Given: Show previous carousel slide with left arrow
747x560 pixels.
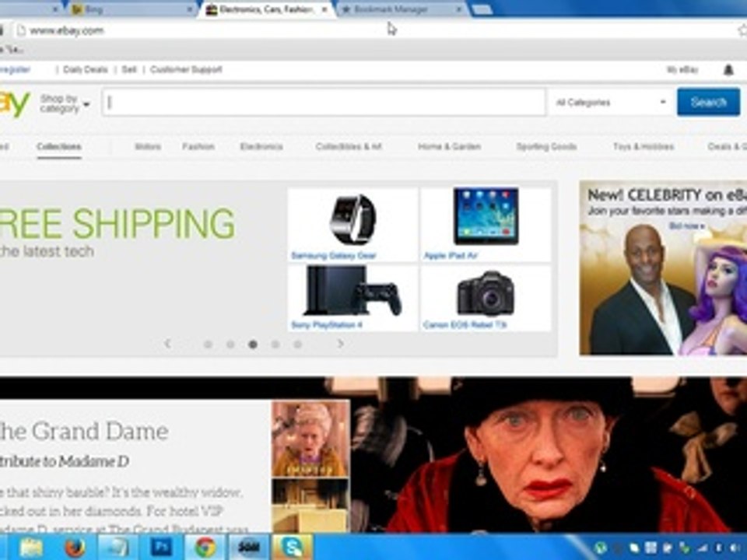Looking at the screenshot, I should pos(167,343).
